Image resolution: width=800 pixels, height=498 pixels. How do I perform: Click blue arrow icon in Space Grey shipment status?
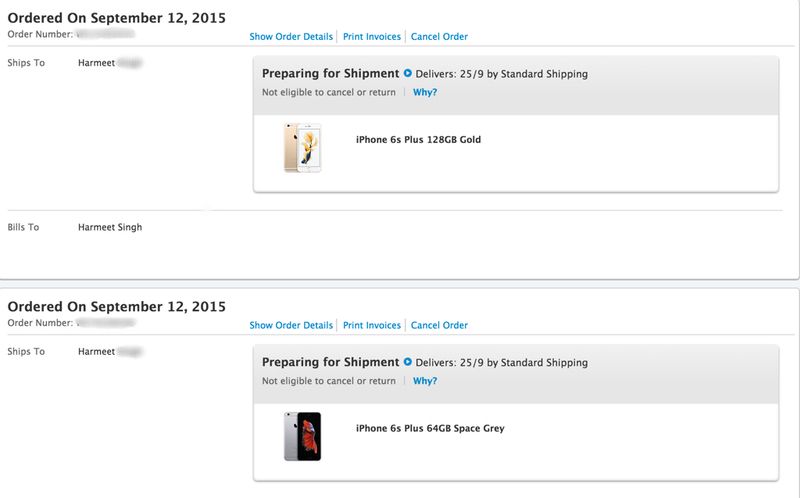click(x=408, y=362)
